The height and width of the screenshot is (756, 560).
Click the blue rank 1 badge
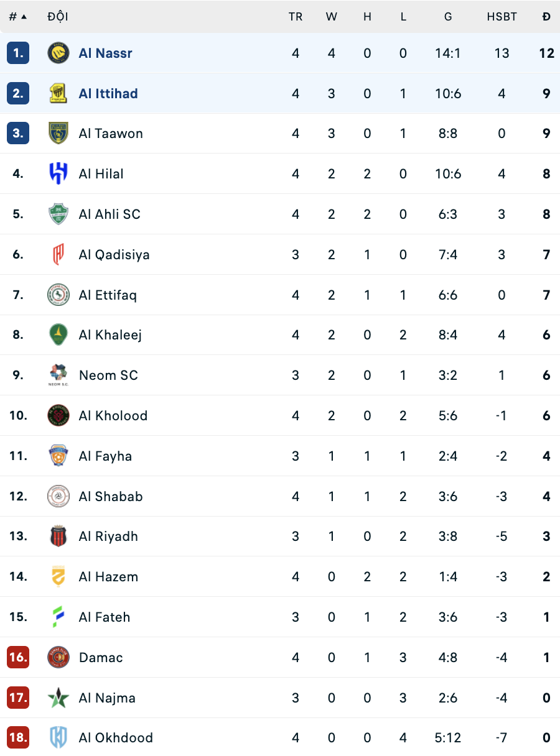point(18,53)
